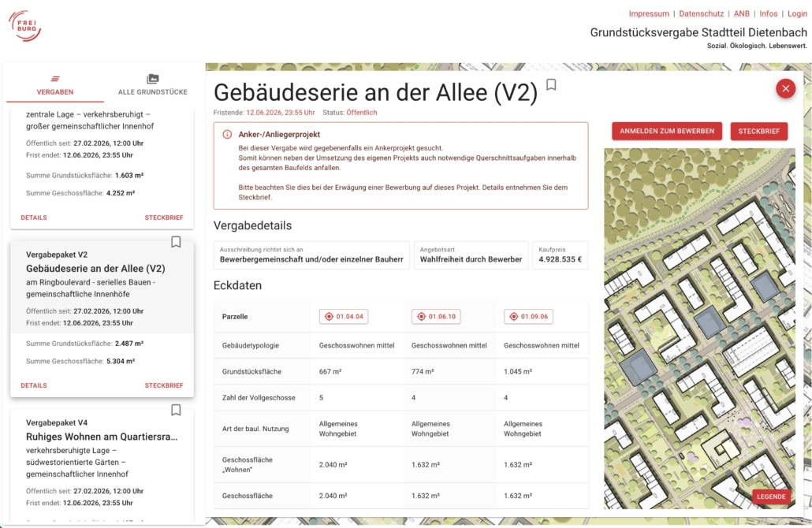
Task: Close the detail panel with red X
Action: pos(785,89)
